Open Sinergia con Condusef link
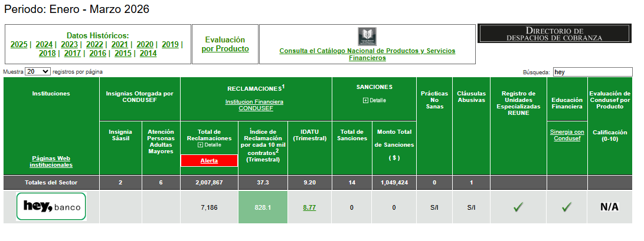The height and width of the screenshot is (241, 644). 567,136
